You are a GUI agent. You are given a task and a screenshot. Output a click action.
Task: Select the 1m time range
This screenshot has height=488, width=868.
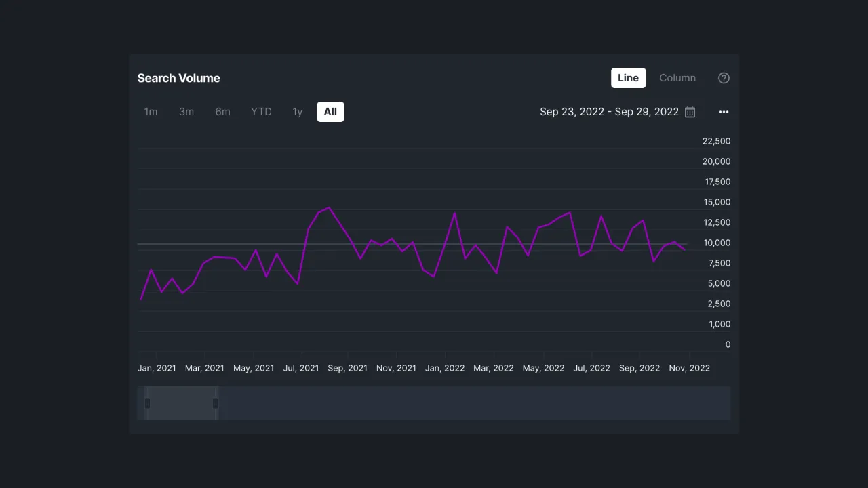click(x=151, y=112)
